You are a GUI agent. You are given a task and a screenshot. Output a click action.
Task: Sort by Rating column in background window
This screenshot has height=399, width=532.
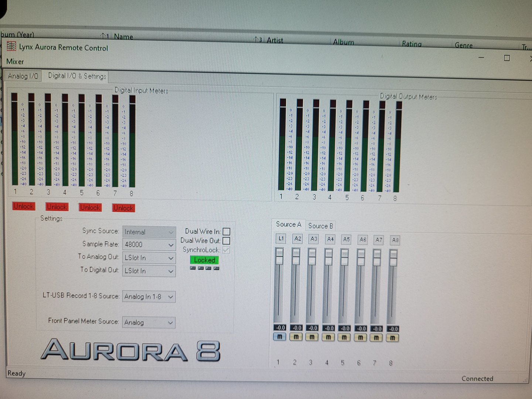412,44
